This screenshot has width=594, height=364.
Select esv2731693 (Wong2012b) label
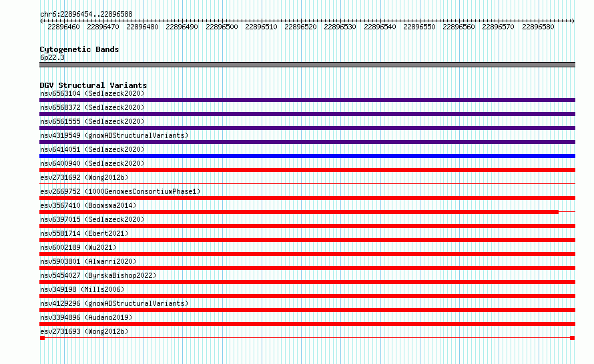tap(84, 331)
